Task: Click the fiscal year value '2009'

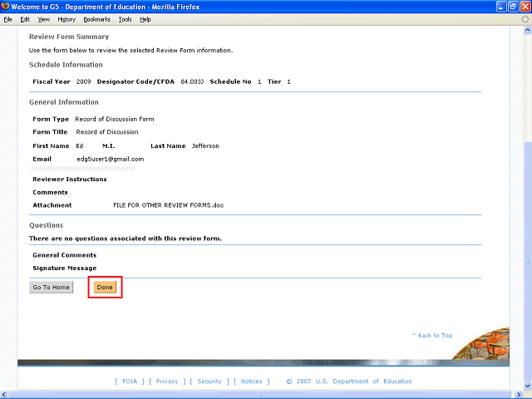Action: coord(83,81)
